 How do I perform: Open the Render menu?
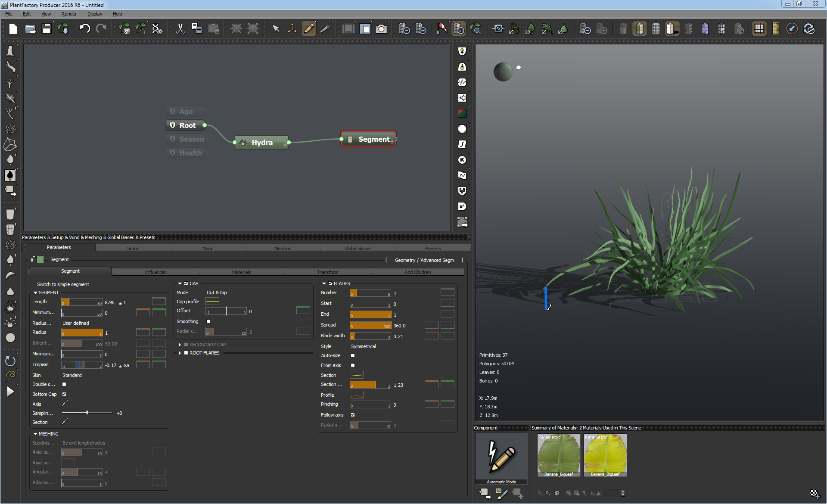(x=69, y=14)
